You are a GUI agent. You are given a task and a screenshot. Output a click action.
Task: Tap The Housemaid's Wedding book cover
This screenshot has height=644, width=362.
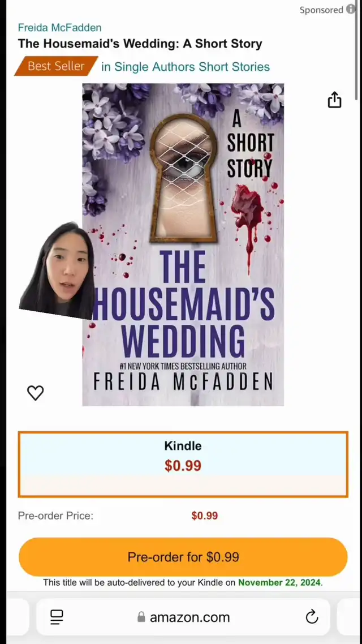coord(183,245)
